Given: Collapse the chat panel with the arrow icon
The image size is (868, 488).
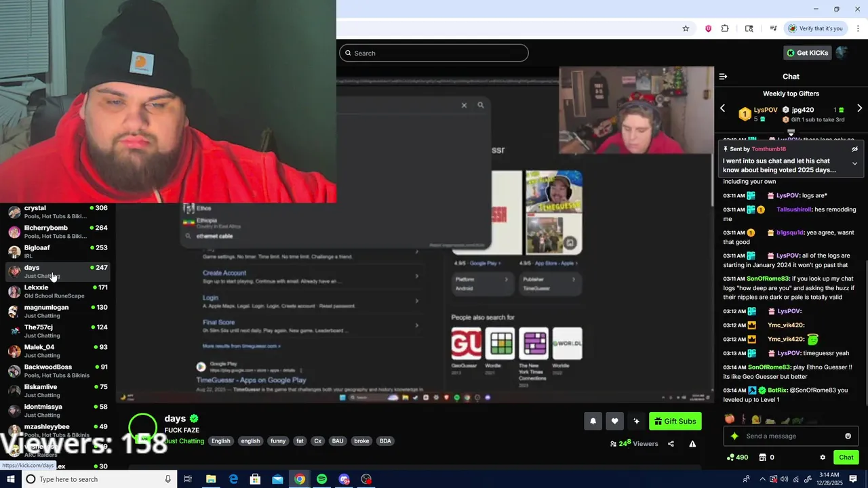Looking at the screenshot, I should 723,77.
